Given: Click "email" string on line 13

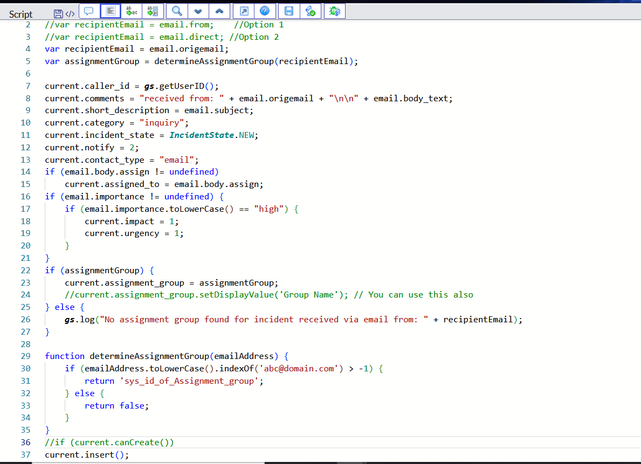Looking at the screenshot, I should [x=177, y=160].
